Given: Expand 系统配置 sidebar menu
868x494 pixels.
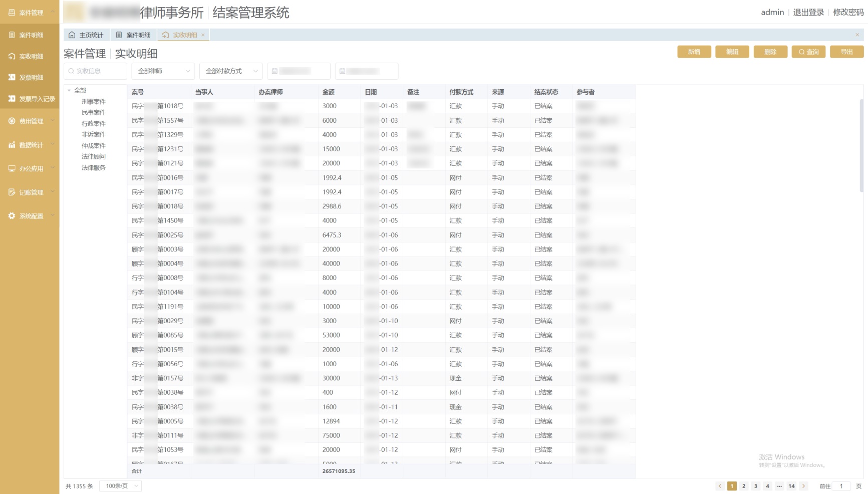Looking at the screenshot, I should click(30, 216).
